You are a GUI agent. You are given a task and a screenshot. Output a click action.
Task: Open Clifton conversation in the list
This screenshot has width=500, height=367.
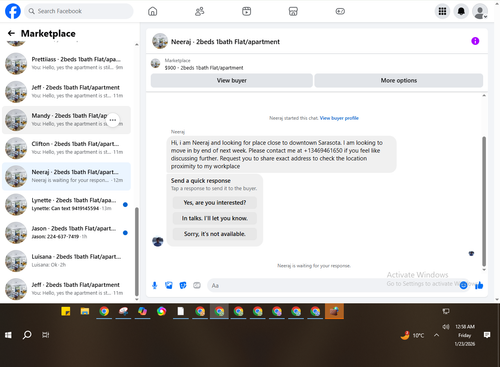pyautogui.click(x=66, y=148)
